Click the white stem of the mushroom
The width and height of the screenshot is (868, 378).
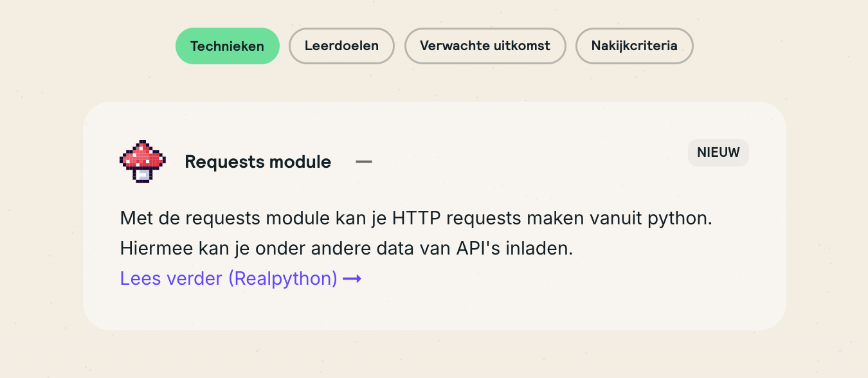[x=143, y=174]
